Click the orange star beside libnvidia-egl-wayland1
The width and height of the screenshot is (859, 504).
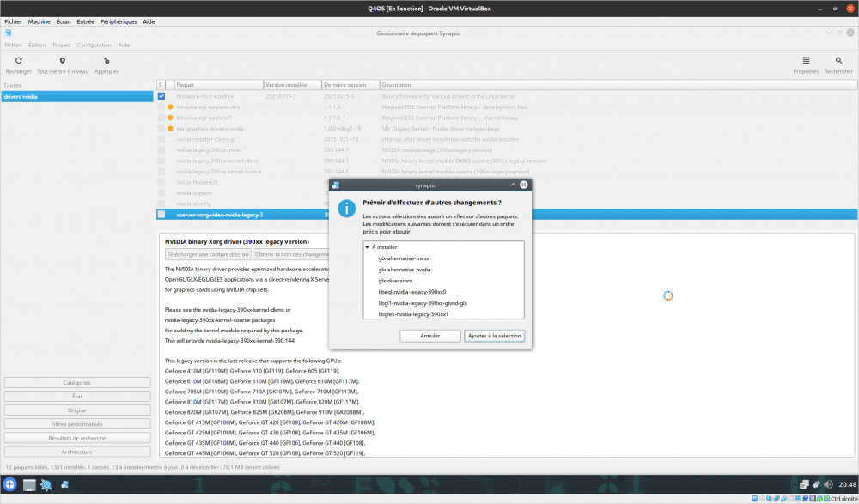(170, 118)
